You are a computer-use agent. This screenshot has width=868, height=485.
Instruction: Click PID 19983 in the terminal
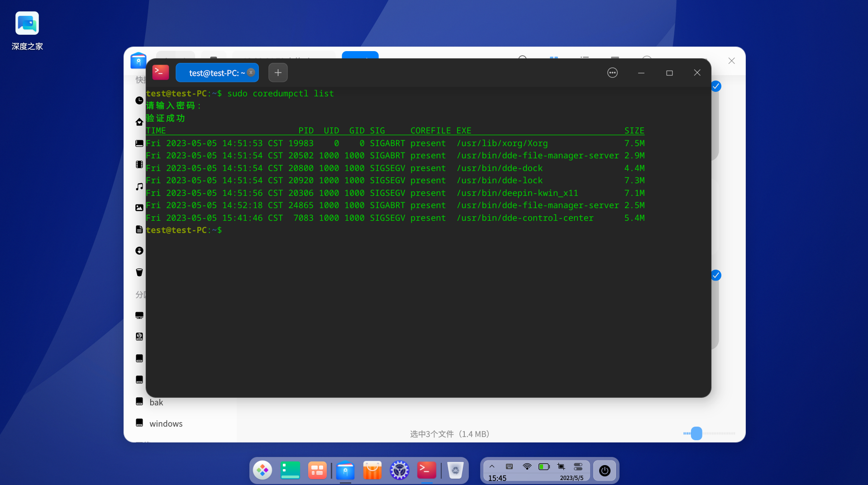pos(301,143)
